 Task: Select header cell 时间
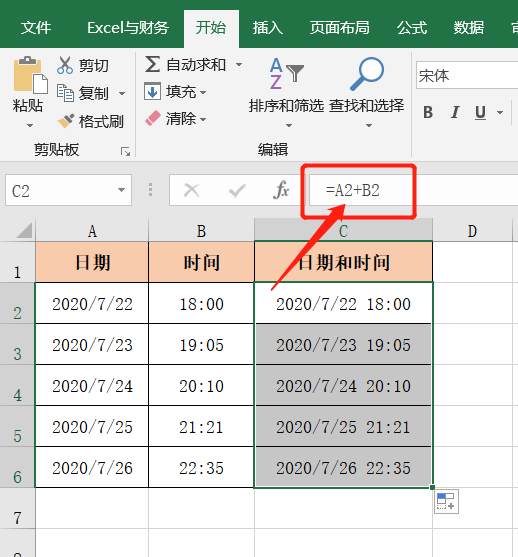click(x=201, y=262)
